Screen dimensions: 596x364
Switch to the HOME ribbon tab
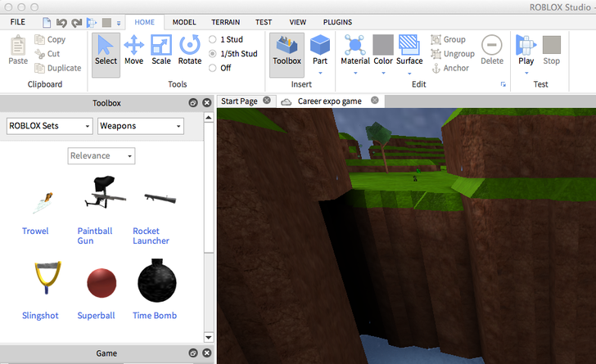[x=144, y=22]
